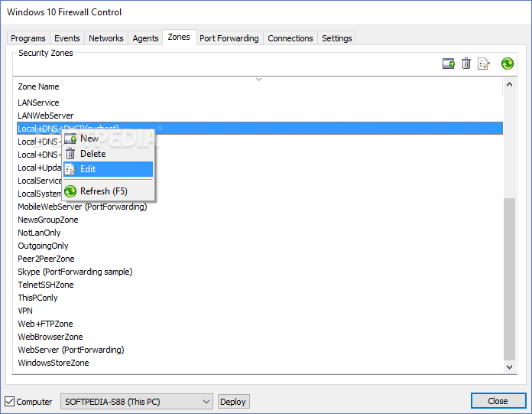Choose New from the context menu
The image size is (532, 414).
coord(108,139)
